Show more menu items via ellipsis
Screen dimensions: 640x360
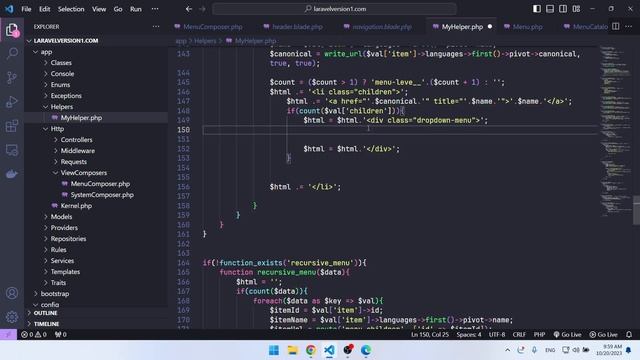[x=155, y=9]
